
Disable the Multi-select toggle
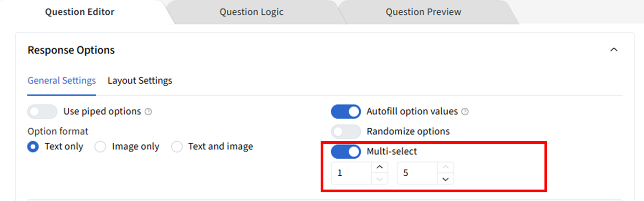pyautogui.click(x=346, y=152)
